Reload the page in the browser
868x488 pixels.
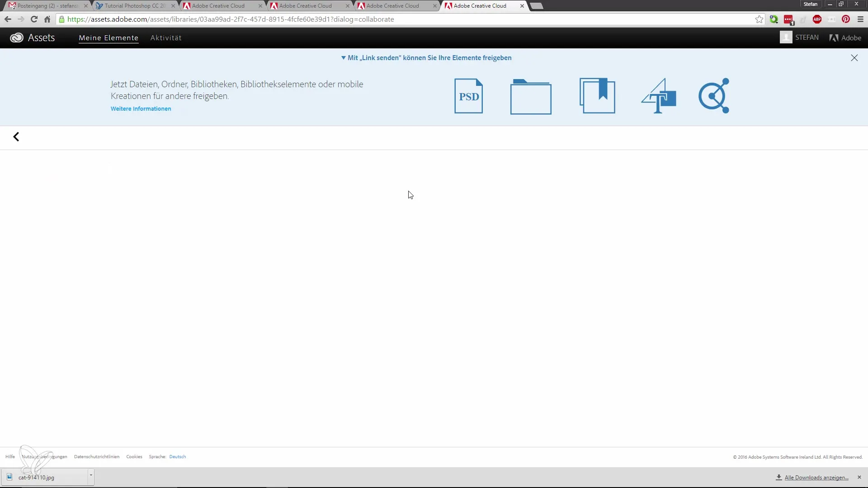[x=34, y=19]
